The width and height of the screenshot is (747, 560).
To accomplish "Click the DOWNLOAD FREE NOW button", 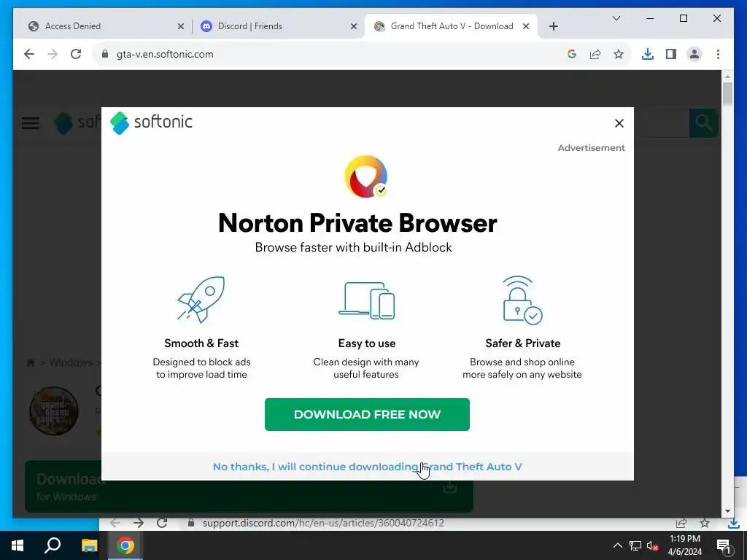I will (367, 414).
